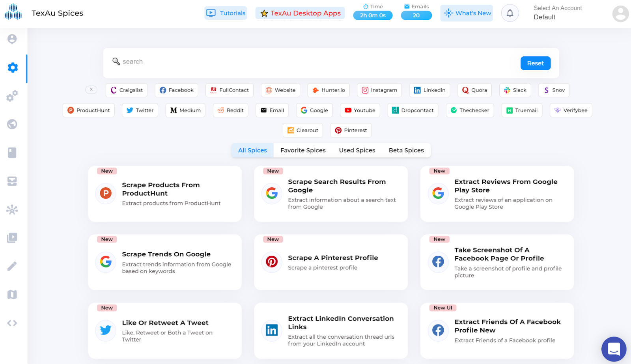
Task: Open the integrations hub sidebar icon
Action: [12, 209]
